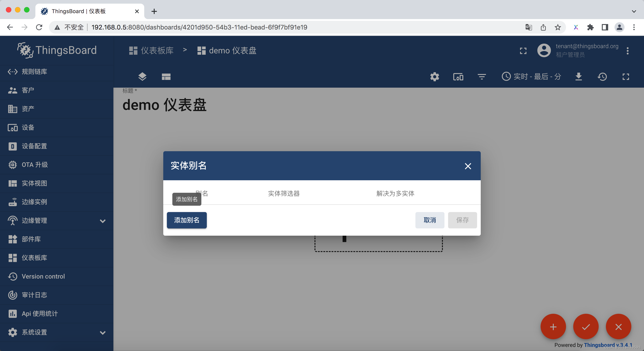The image size is (644, 351).
Task: Click the 取消 cancel button
Action: pos(430,220)
